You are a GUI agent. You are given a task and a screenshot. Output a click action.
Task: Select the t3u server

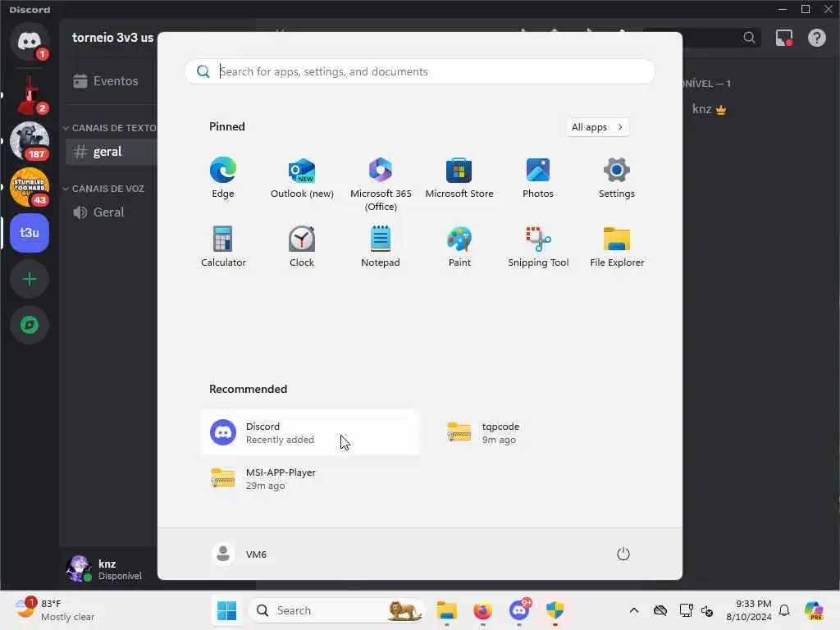point(30,233)
